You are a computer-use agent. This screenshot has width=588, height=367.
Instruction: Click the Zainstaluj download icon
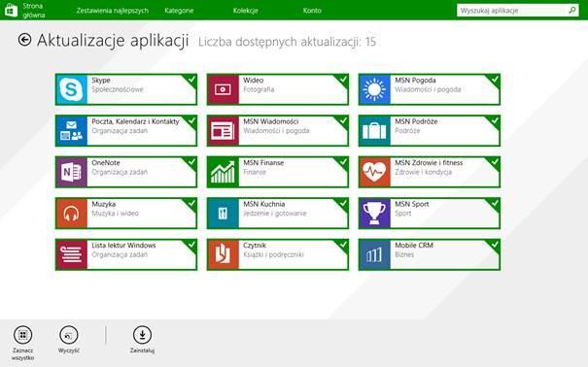click(x=142, y=335)
